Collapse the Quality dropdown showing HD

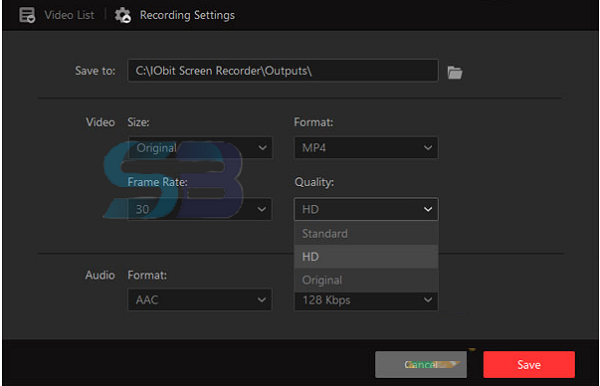point(366,209)
